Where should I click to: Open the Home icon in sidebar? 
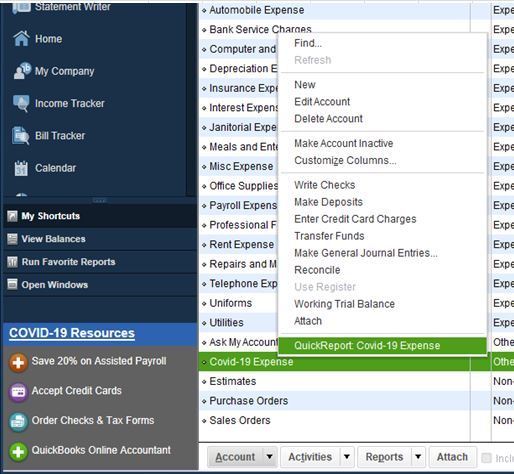point(21,38)
